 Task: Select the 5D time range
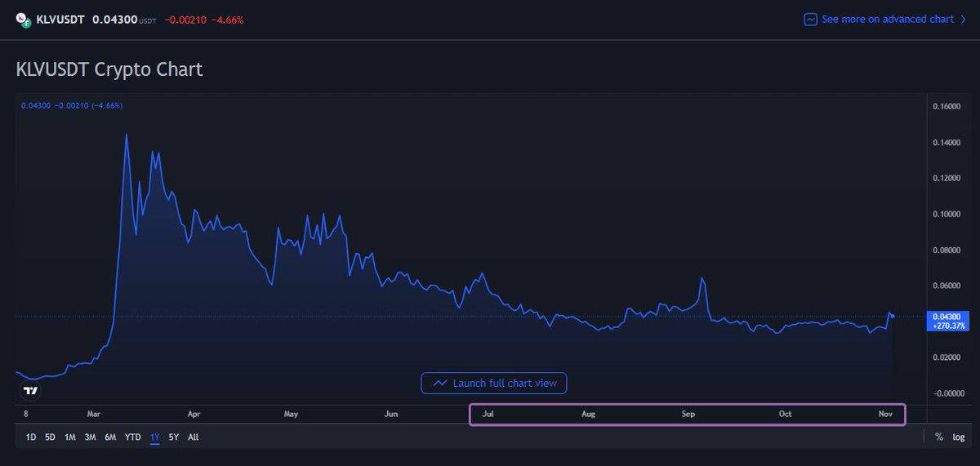click(50, 437)
